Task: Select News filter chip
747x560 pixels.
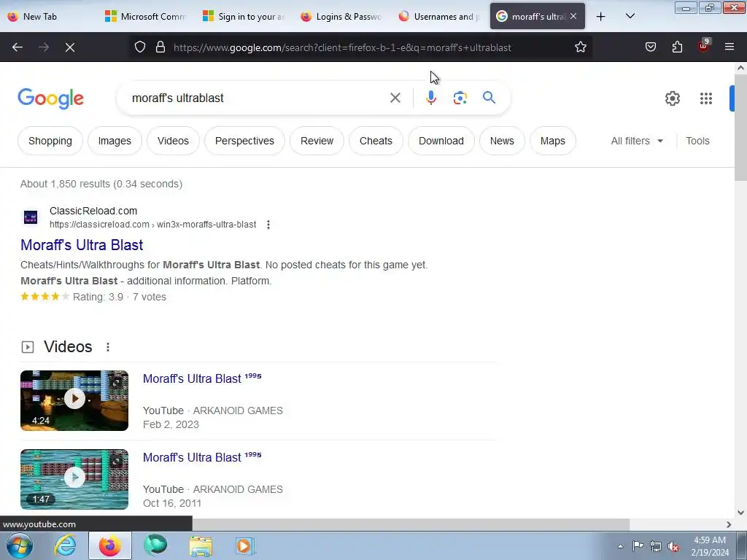Action: tap(502, 141)
